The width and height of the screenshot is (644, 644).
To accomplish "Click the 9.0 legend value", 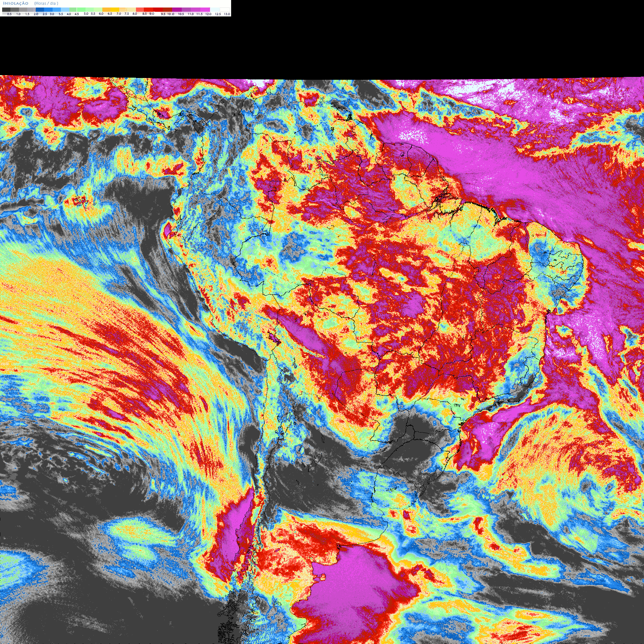I will tap(152, 14).
